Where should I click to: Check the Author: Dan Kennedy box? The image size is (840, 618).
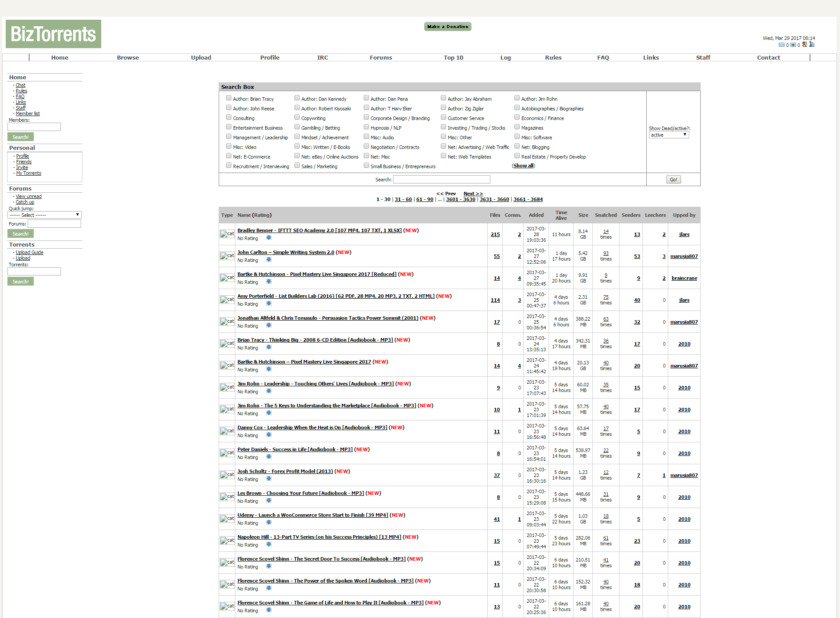pos(297,98)
